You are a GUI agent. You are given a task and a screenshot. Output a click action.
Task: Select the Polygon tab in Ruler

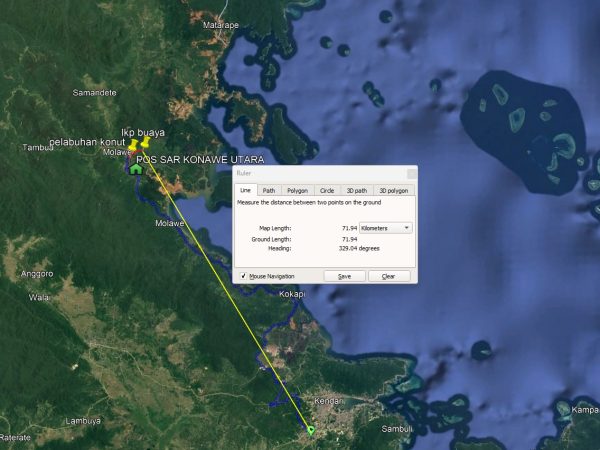click(297, 190)
